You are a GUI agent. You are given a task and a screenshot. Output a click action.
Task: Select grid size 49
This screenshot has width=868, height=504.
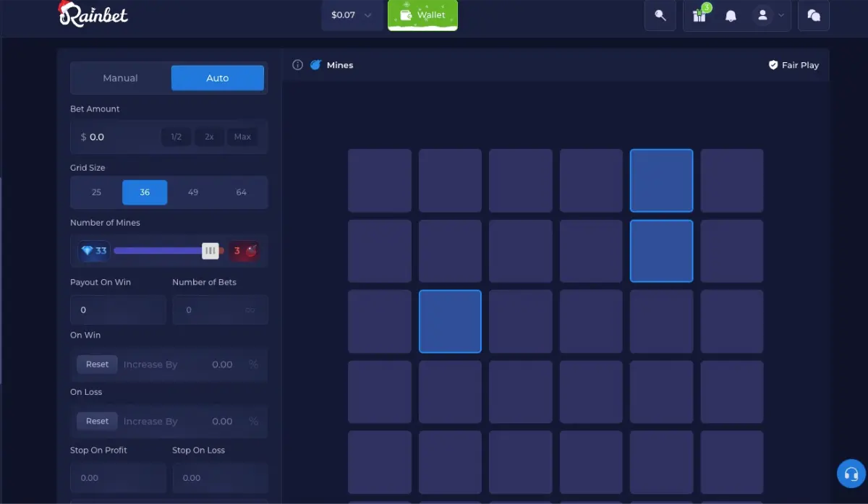point(192,192)
